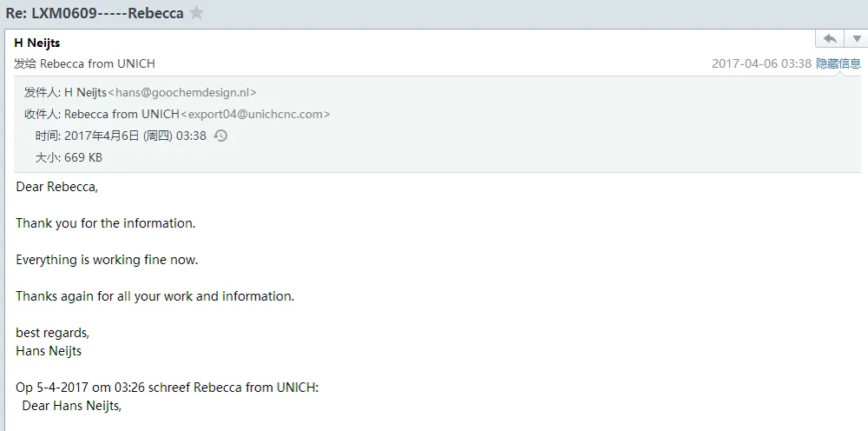
Task: Click the email subject title text
Action: (95, 13)
